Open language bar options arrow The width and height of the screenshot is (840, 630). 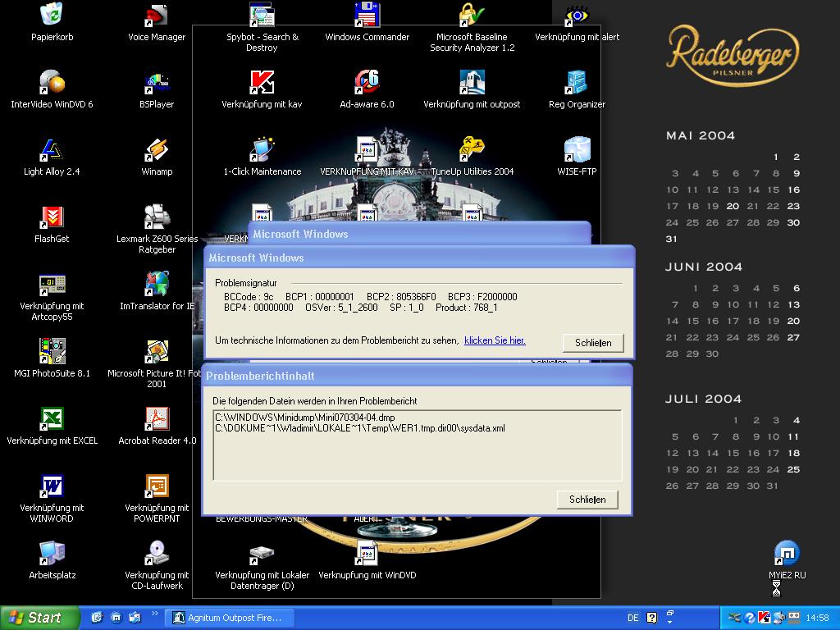coord(669,622)
